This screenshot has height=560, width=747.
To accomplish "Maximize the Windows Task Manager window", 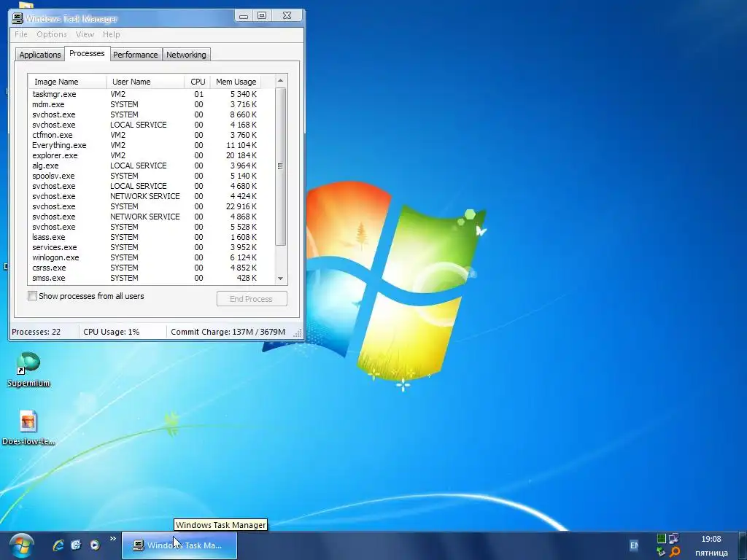I will [262, 16].
